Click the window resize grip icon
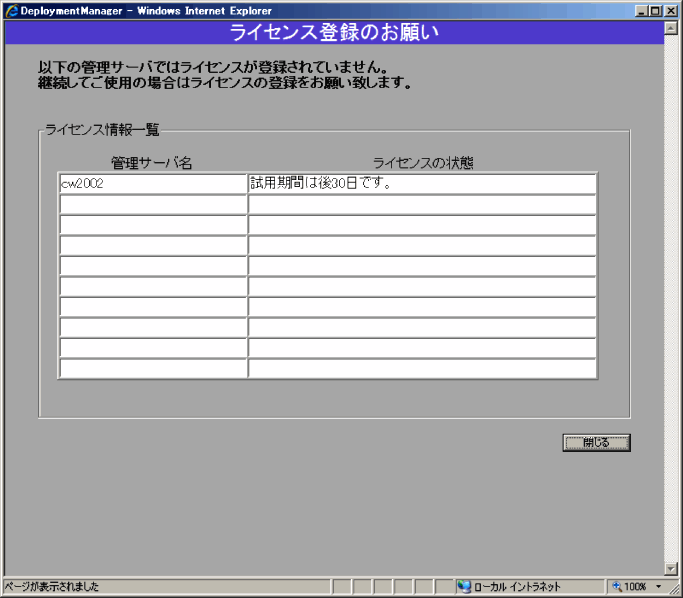 coord(674,589)
